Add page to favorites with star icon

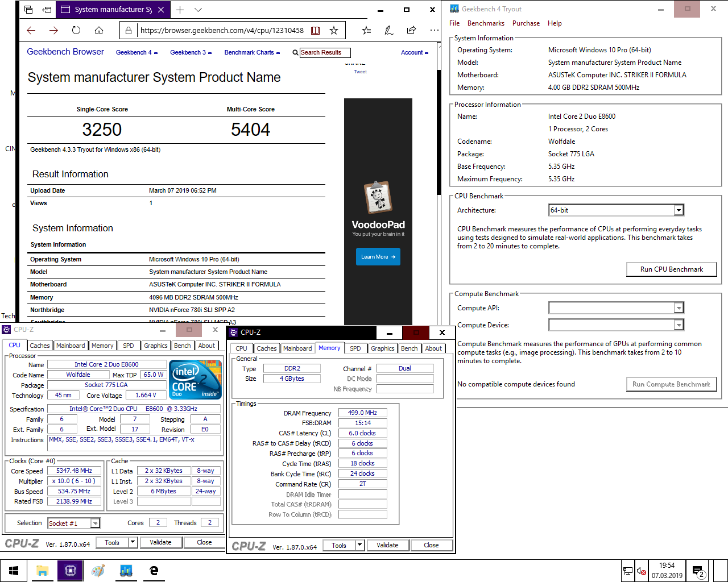pyautogui.click(x=334, y=31)
